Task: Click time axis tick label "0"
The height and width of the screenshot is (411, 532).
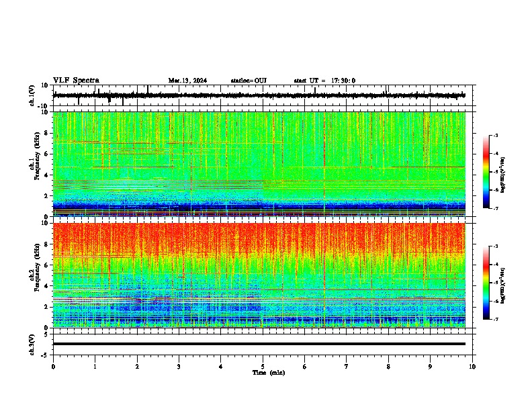Action: tap(53, 367)
